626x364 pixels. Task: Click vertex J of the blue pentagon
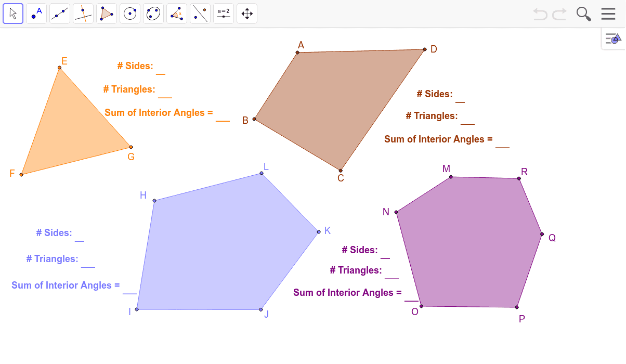[261, 309]
